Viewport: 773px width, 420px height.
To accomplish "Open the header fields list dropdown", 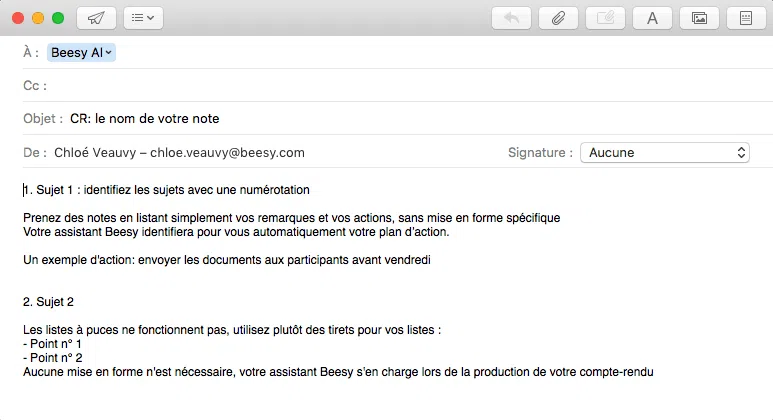I will 143,18.
